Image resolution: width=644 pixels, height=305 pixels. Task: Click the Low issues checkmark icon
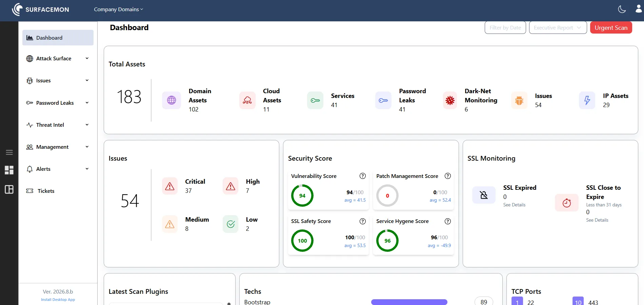point(230,224)
